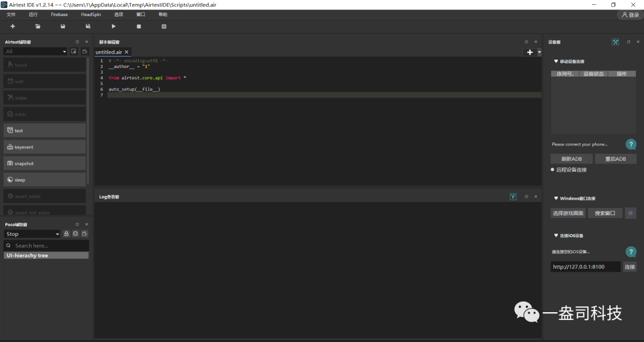Save the script with the first floppy icon
Image resolution: width=644 pixels, height=342 pixels.
[x=63, y=26]
